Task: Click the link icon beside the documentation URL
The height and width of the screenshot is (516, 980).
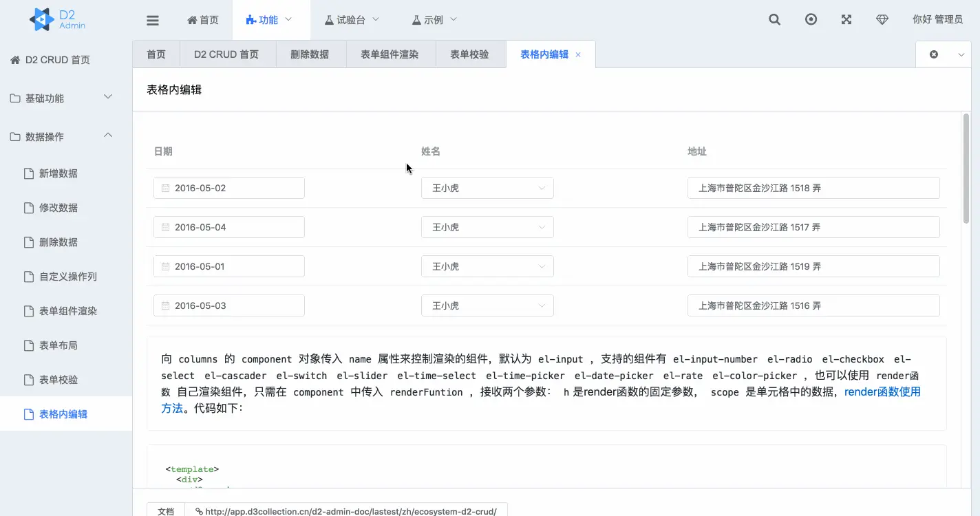Action: pos(200,510)
